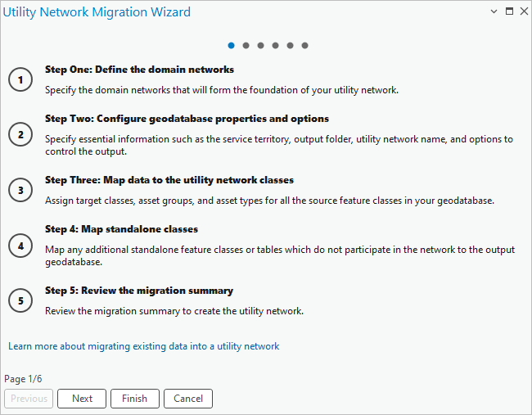
Task: Click the Previous button
Action: (29, 399)
